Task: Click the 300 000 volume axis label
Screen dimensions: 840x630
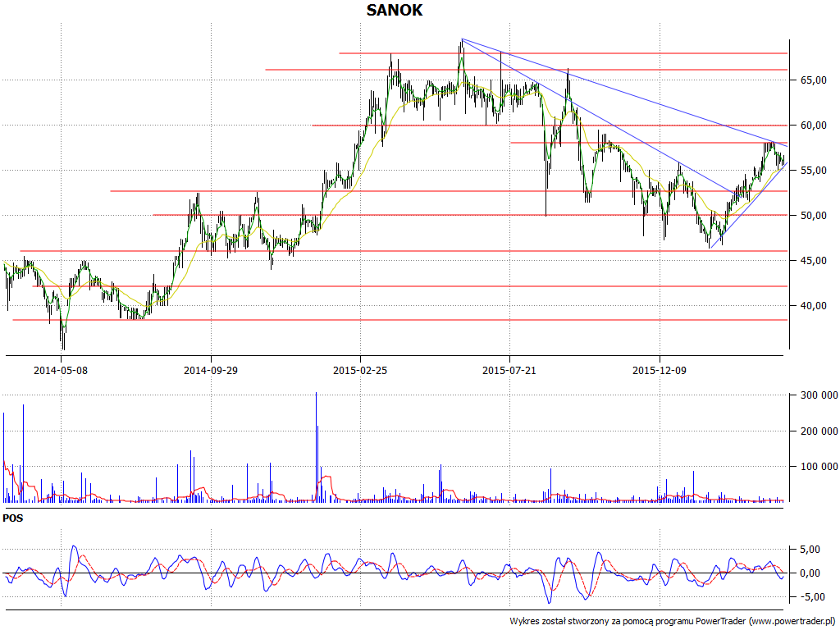Action: pos(819,395)
